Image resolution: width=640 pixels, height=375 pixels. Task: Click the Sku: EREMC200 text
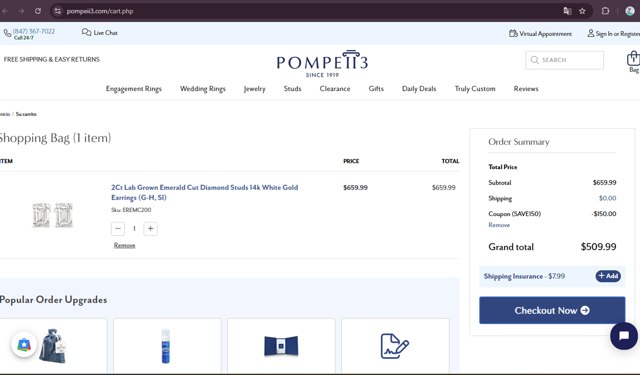pyautogui.click(x=131, y=210)
